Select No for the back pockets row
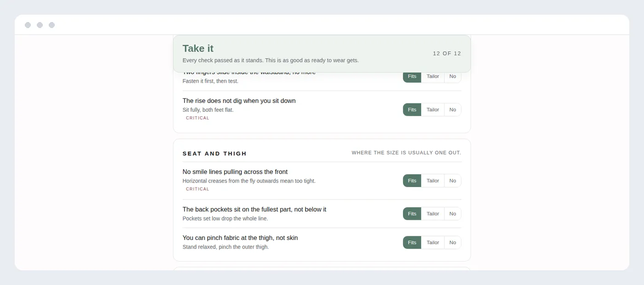 [x=453, y=214]
